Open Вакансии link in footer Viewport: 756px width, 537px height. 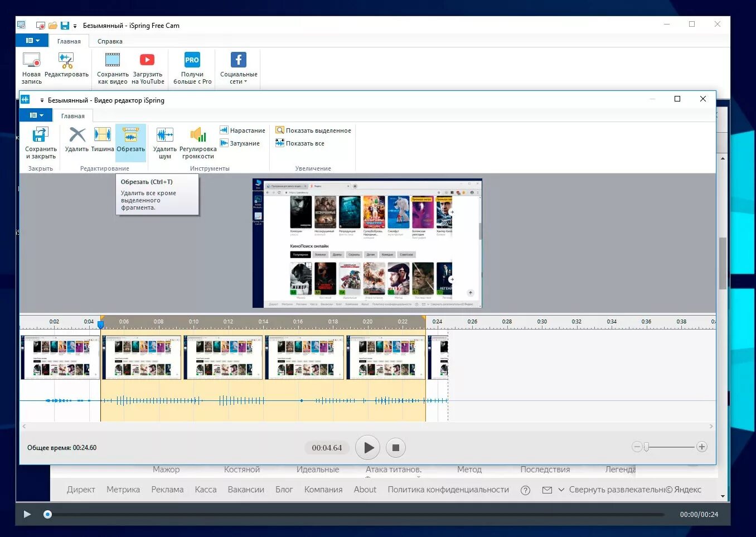coord(246,490)
